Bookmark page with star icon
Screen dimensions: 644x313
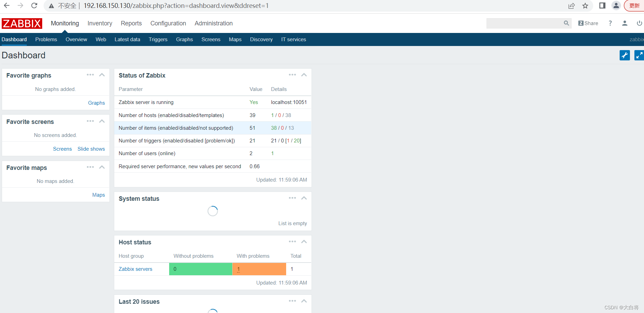(585, 5)
